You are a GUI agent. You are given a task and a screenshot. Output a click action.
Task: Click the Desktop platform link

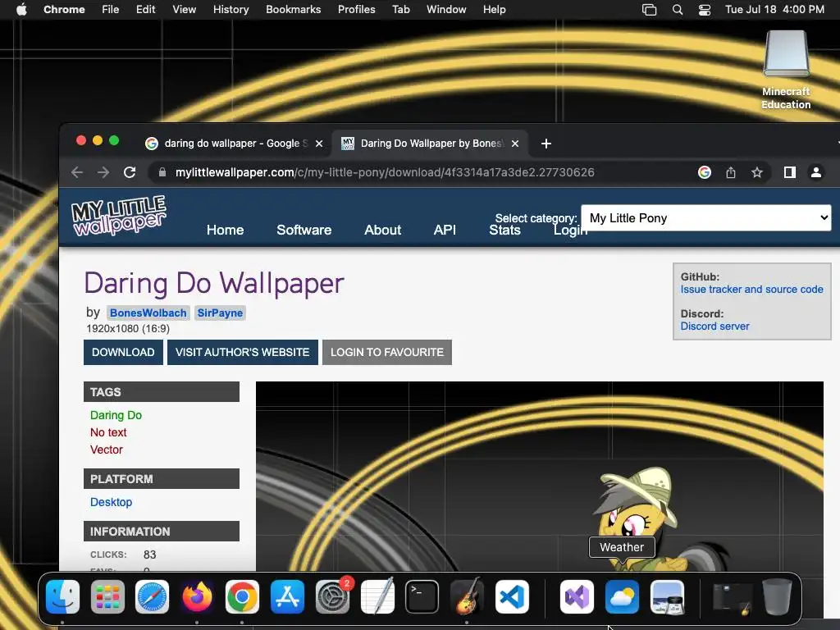point(111,502)
